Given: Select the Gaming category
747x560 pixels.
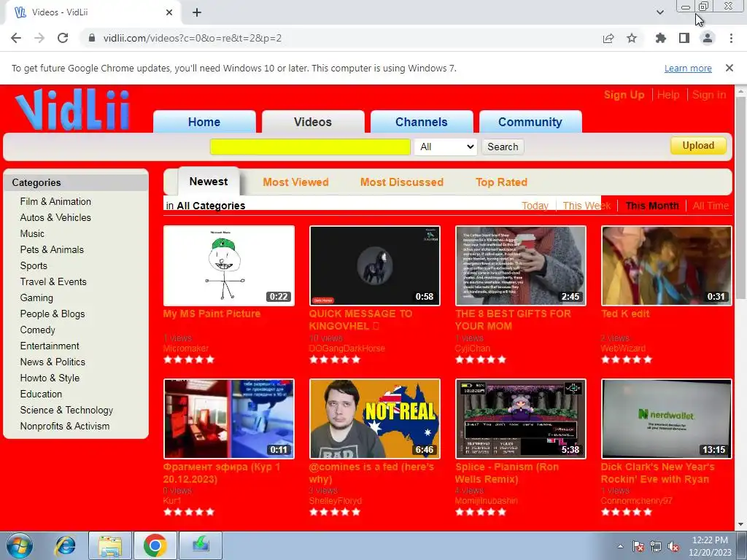Looking at the screenshot, I should 36,298.
